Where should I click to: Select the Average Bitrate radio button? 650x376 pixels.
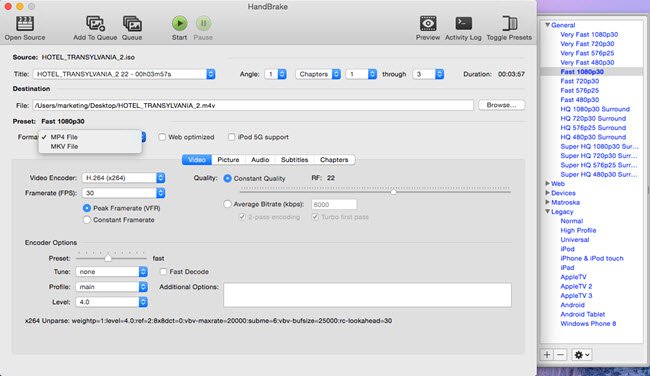pos(227,204)
